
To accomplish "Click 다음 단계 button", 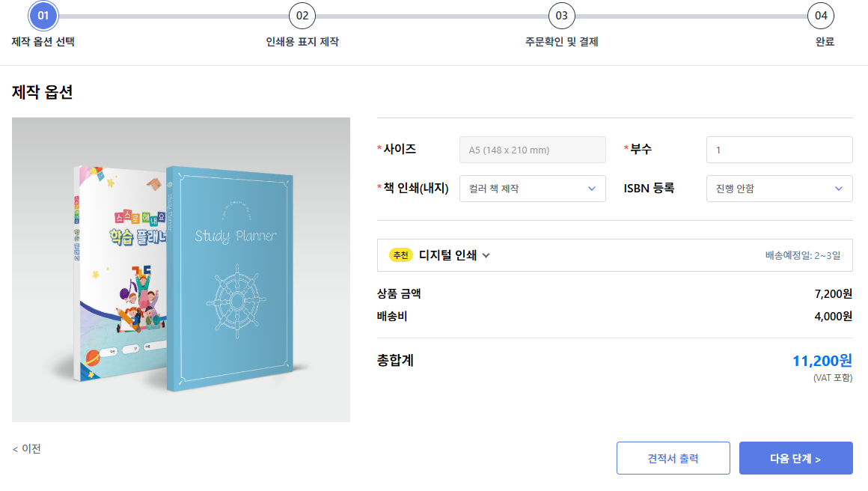I will [x=795, y=458].
